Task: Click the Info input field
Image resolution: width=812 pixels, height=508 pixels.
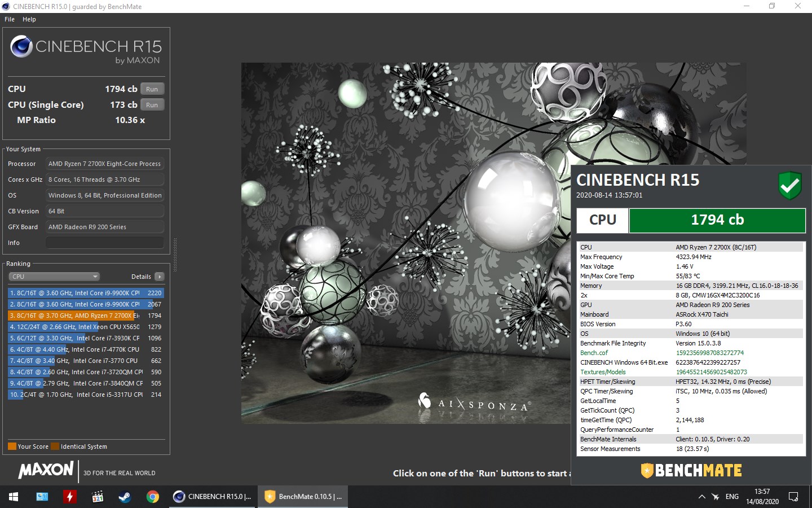Action: click(x=105, y=243)
